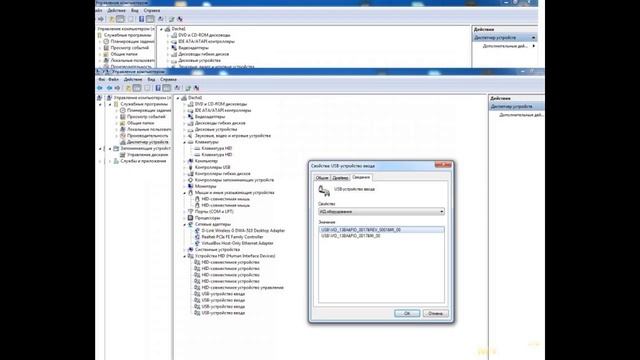This screenshot has width=640, height=360.
Task: Collapse Мыши и иные указывающие устройства category
Action: click(x=184, y=193)
